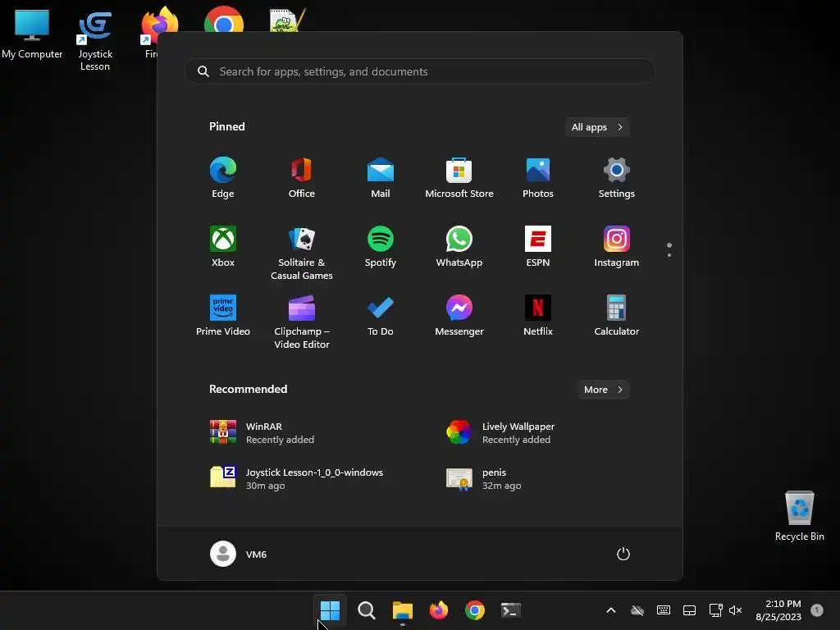
Task: Open taskbar Search
Action: click(x=367, y=610)
